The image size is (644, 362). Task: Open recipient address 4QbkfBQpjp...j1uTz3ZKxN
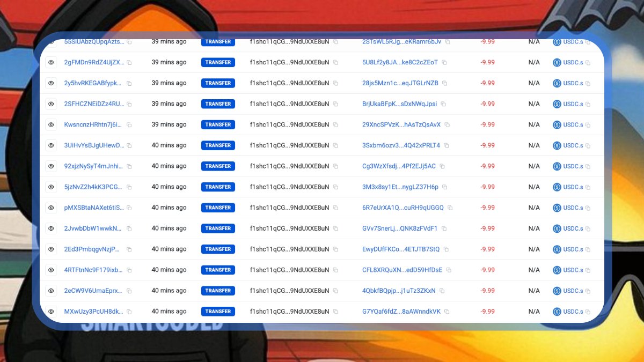click(399, 291)
